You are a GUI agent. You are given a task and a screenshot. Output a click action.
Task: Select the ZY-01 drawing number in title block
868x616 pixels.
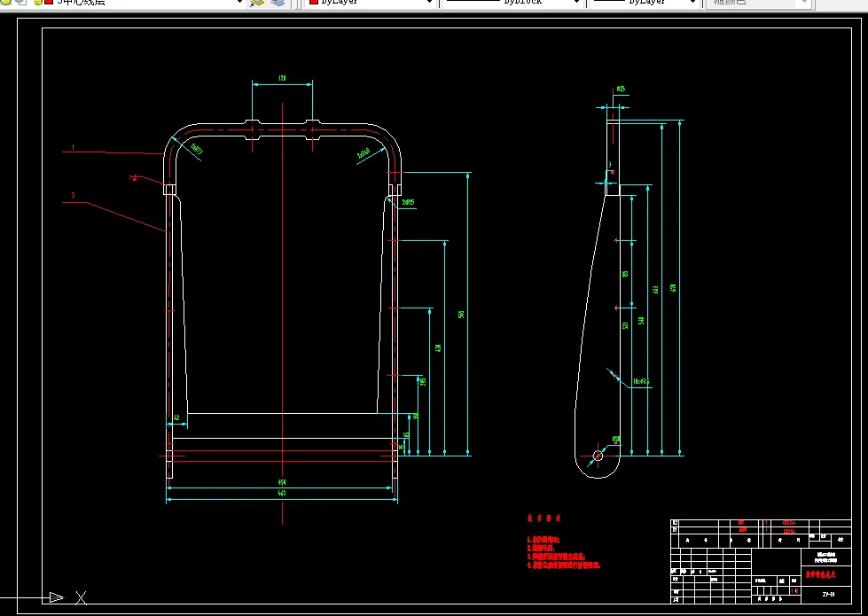click(827, 594)
